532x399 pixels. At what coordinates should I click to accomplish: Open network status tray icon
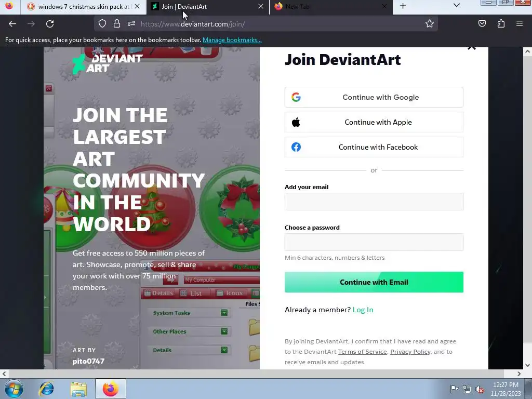[467, 389]
